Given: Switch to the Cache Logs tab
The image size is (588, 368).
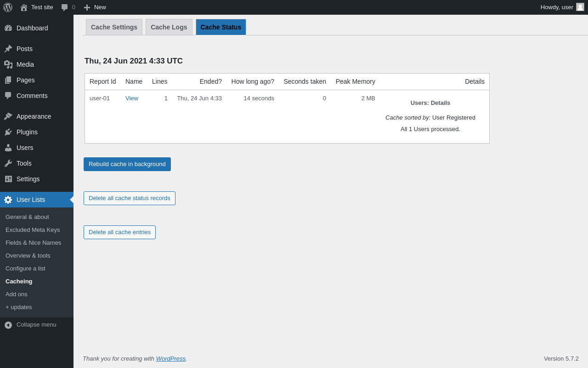Looking at the screenshot, I should [x=169, y=27].
